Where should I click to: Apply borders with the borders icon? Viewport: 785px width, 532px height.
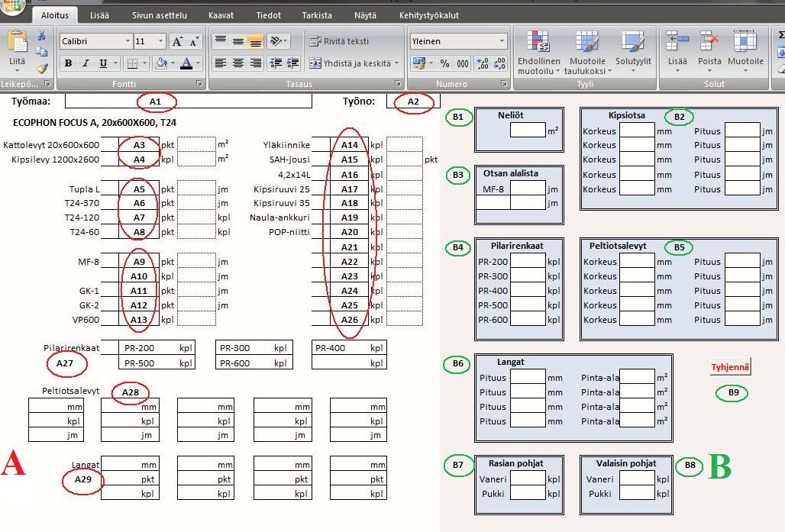tap(132, 63)
